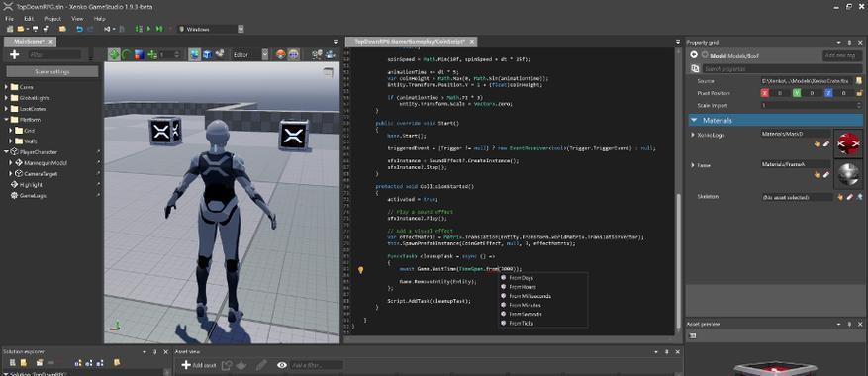Click the Scene settings button
Screen dimensions: 868x376
[52, 72]
